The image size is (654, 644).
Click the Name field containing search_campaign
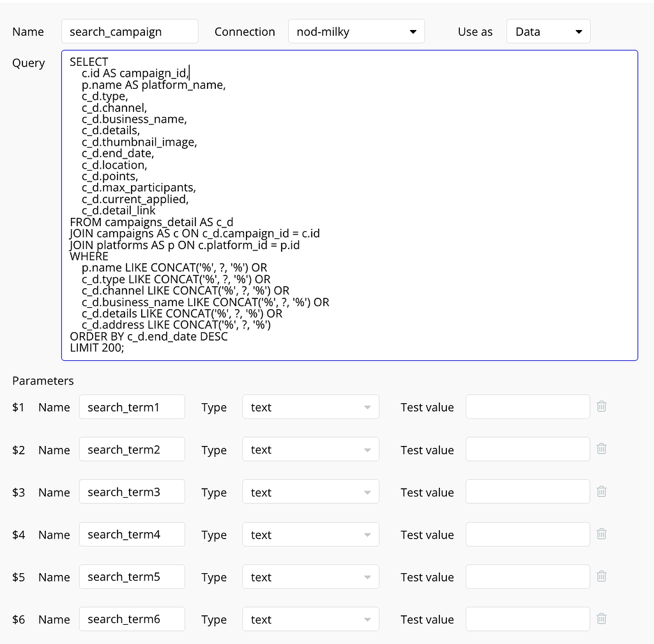click(130, 31)
